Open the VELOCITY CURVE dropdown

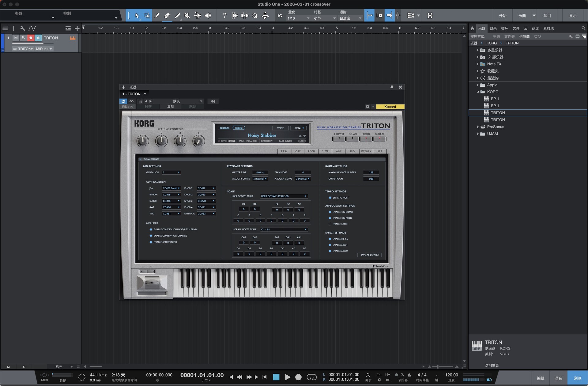pyautogui.click(x=260, y=179)
